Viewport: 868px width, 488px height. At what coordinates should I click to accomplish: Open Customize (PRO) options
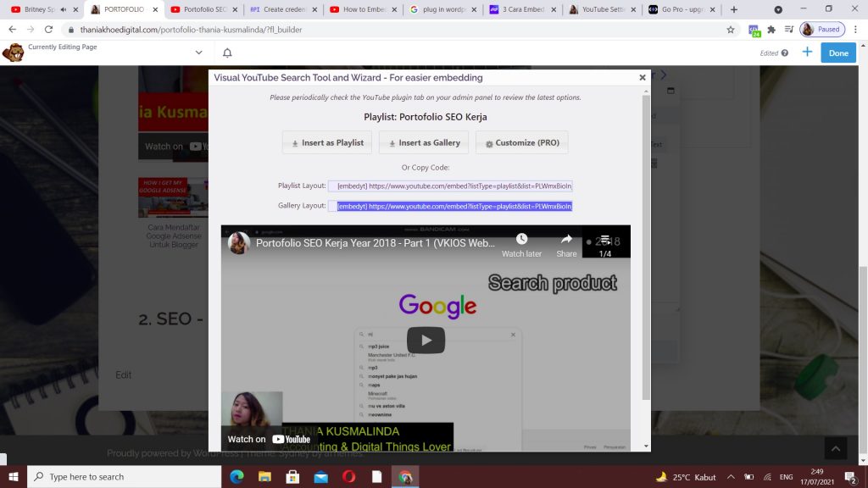[521, 142]
